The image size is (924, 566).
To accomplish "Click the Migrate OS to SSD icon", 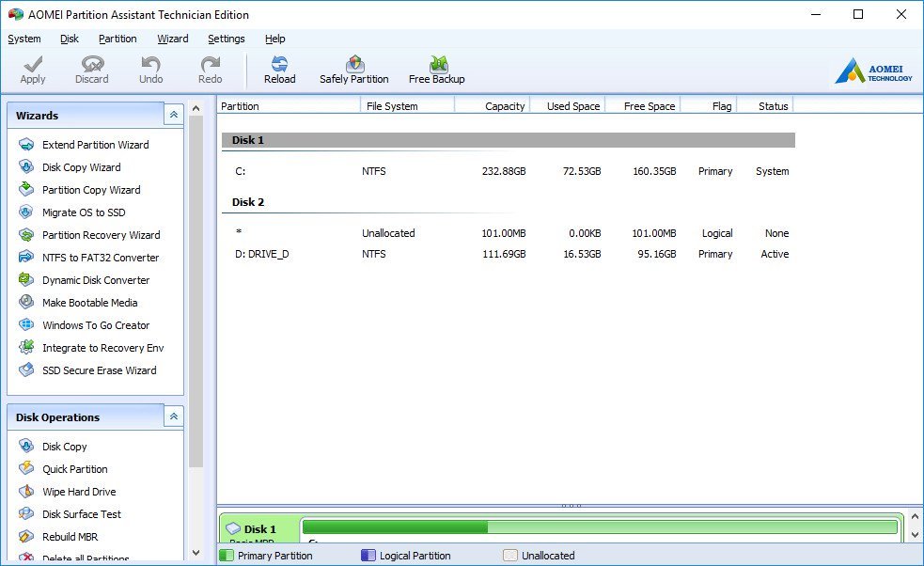I will click(26, 212).
